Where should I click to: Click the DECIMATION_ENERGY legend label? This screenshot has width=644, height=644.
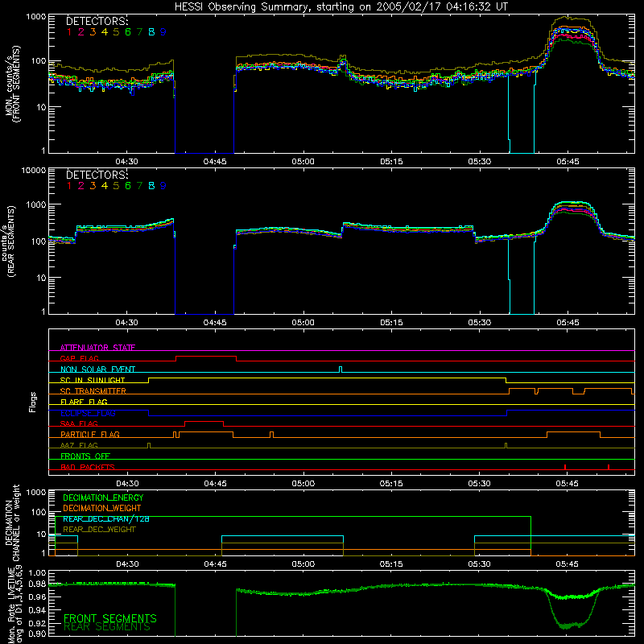click(103, 497)
